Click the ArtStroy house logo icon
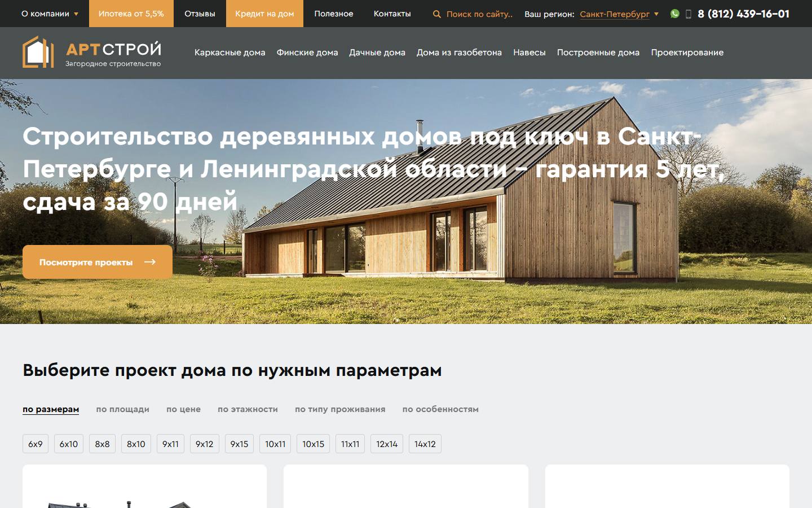Image resolution: width=812 pixels, height=508 pixels. tap(38, 52)
